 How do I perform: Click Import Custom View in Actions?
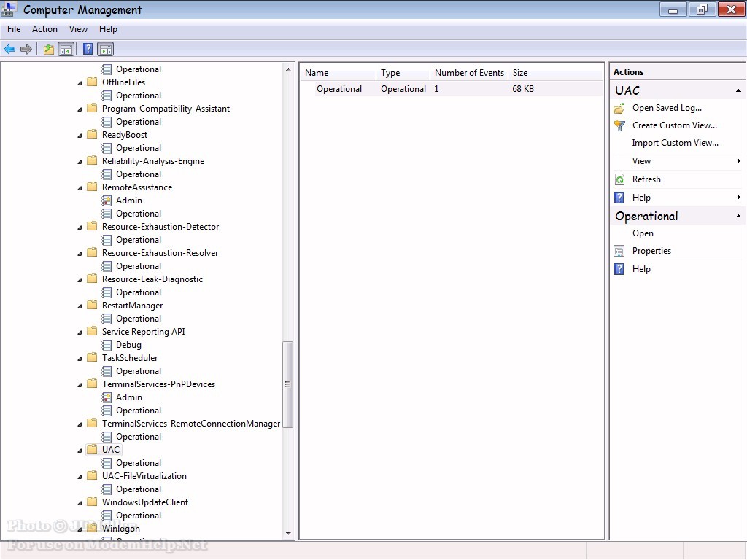click(675, 143)
